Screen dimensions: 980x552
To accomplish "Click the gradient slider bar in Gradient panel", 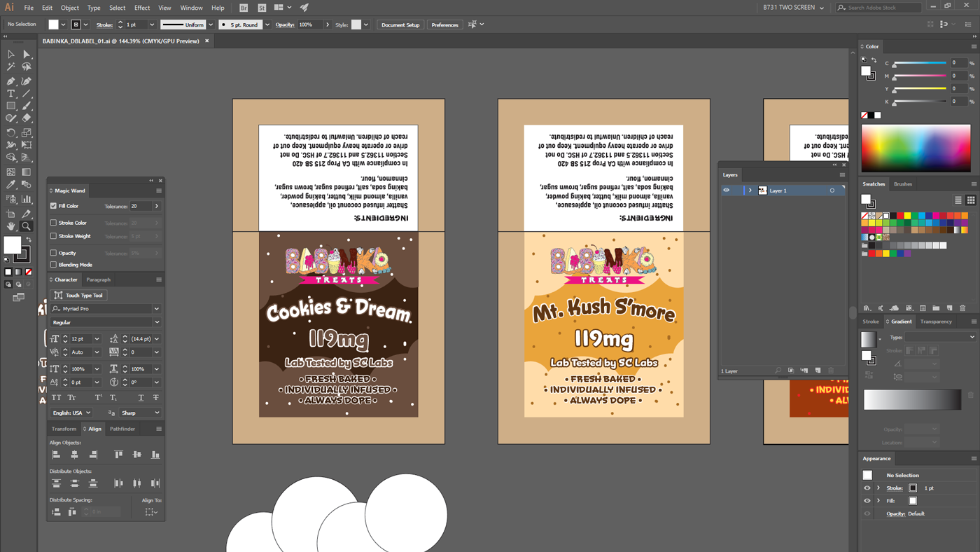I will click(x=912, y=399).
